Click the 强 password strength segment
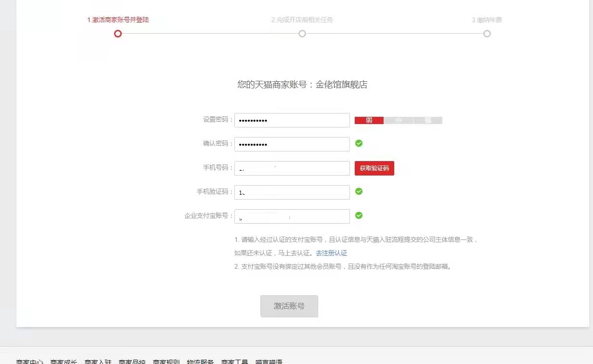Viewport: 593px width, 364px height. 428,120
